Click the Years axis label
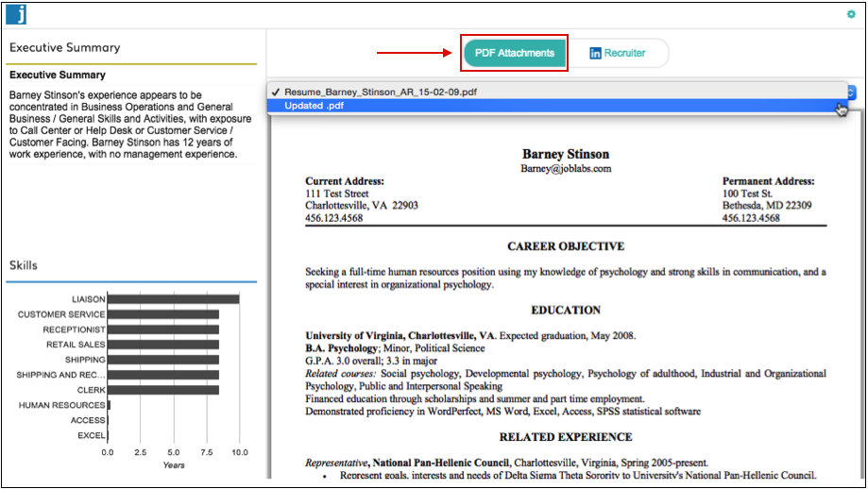This screenshot has width=868, height=489. click(x=174, y=465)
